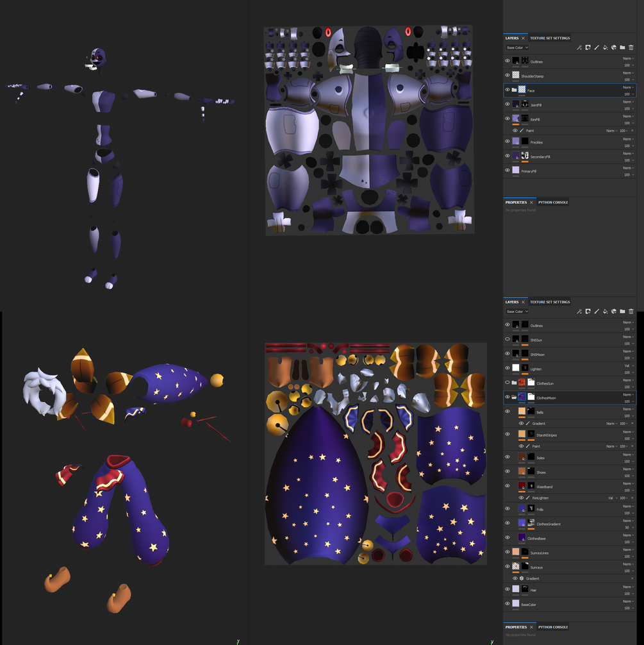Click the folder icon of the Face group

click(x=514, y=90)
